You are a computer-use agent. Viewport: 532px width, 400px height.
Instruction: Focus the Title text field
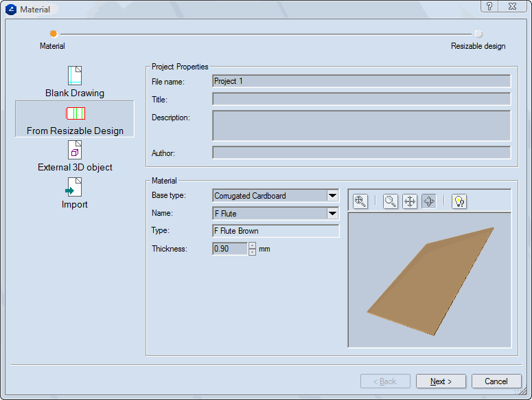click(x=361, y=99)
